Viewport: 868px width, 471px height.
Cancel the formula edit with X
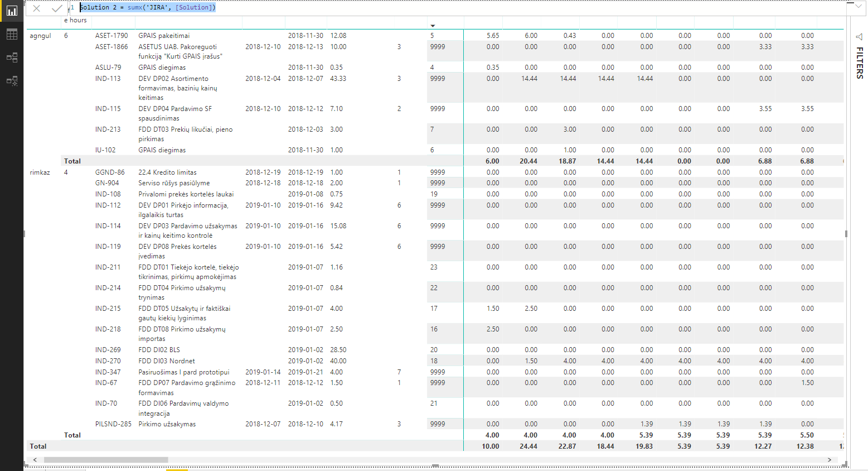pyautogui.click(x=36, y=8)
